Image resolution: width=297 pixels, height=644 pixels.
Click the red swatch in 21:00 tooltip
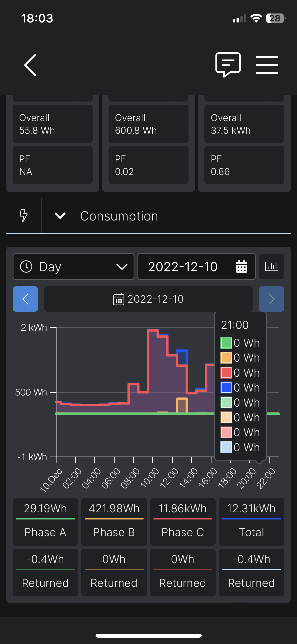pos(226,373)
